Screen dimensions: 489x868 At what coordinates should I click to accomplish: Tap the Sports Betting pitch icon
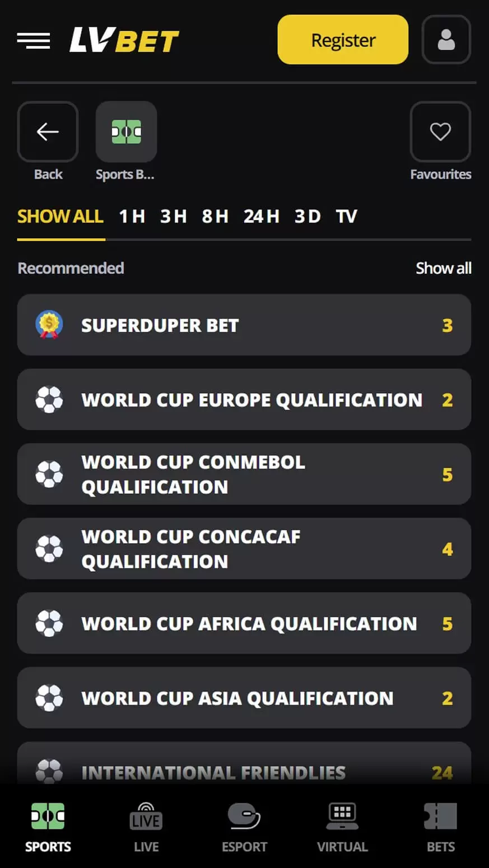126,132
